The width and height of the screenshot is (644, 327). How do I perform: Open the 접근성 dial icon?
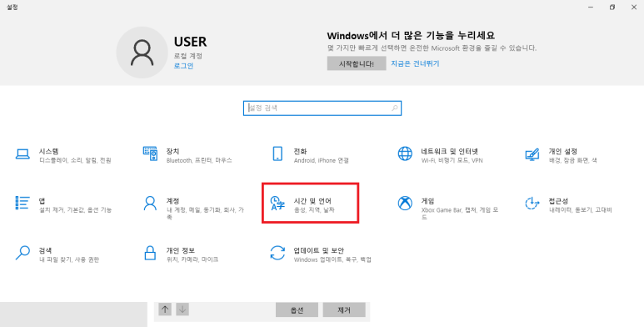532,204
